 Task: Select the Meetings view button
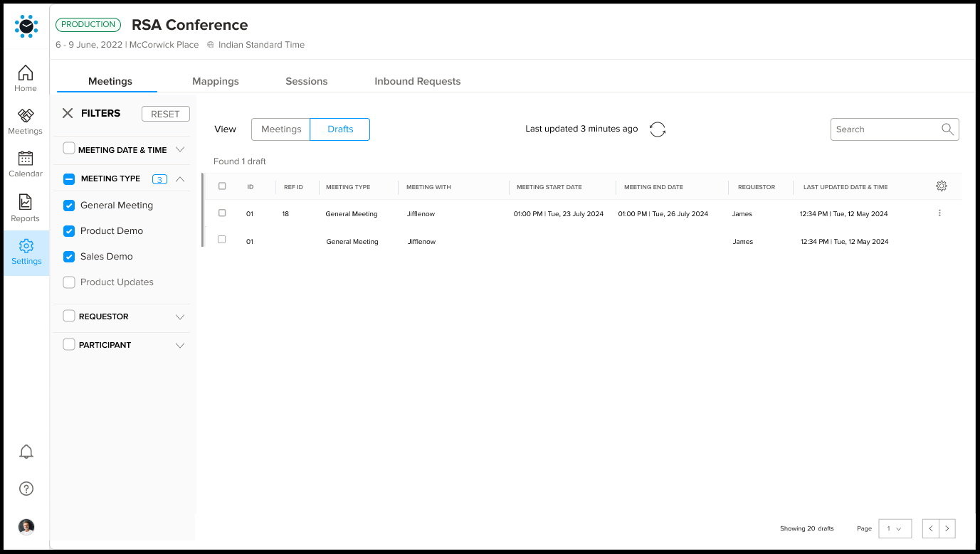pyautogui.click(x=281, y=129)
